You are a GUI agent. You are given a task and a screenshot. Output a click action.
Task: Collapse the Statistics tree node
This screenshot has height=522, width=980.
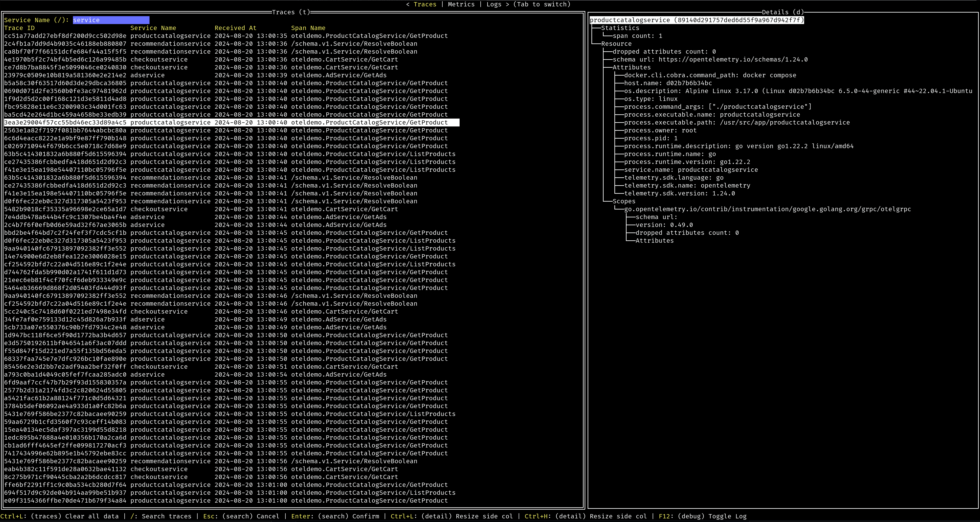pos(620,28)
